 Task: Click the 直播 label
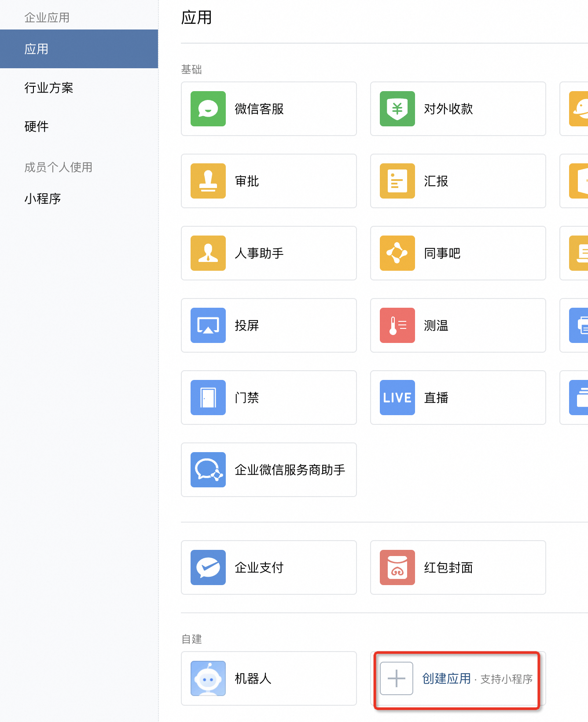tap(436, 398)
